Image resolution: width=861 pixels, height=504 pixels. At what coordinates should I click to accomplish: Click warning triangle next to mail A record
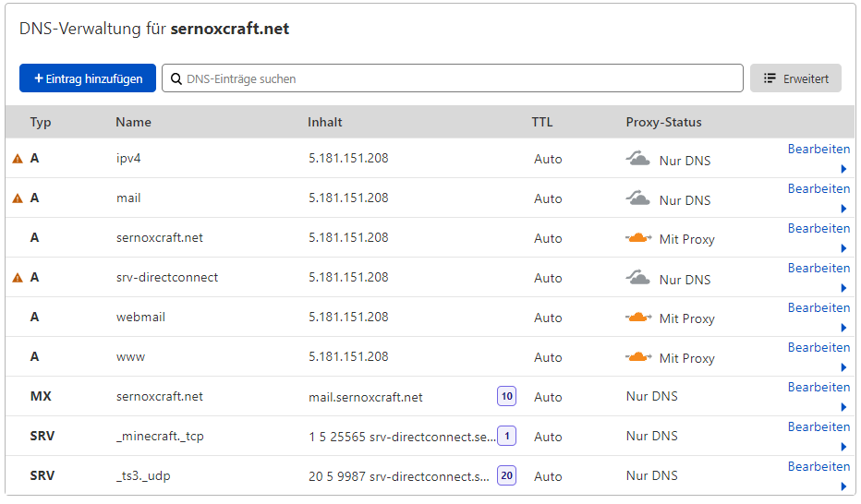(x=17, y=198)
